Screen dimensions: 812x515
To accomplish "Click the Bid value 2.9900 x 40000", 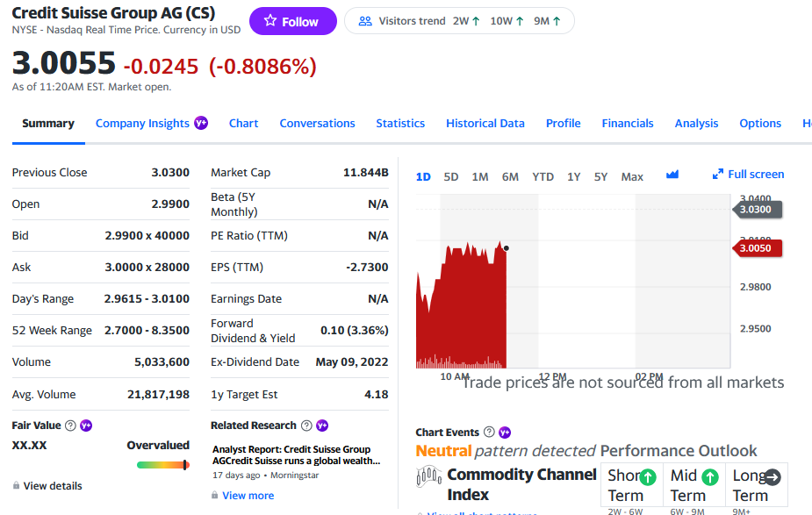I will (x=147, y=235).
